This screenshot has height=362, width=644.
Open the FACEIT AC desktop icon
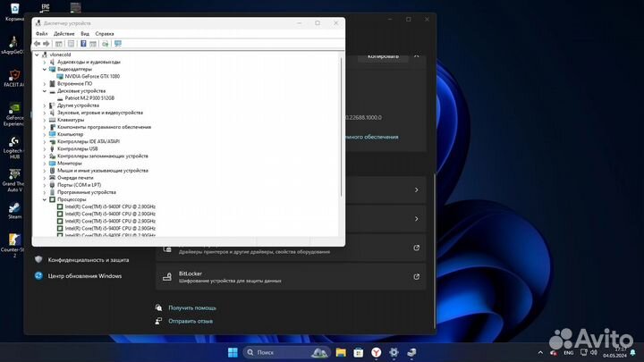pyautogui.click(x=14, y=78)
